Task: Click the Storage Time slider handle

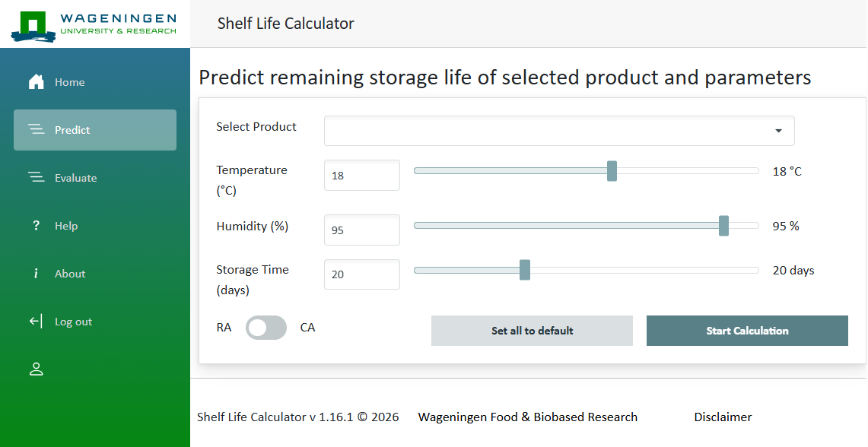Action: coord(525,270)
